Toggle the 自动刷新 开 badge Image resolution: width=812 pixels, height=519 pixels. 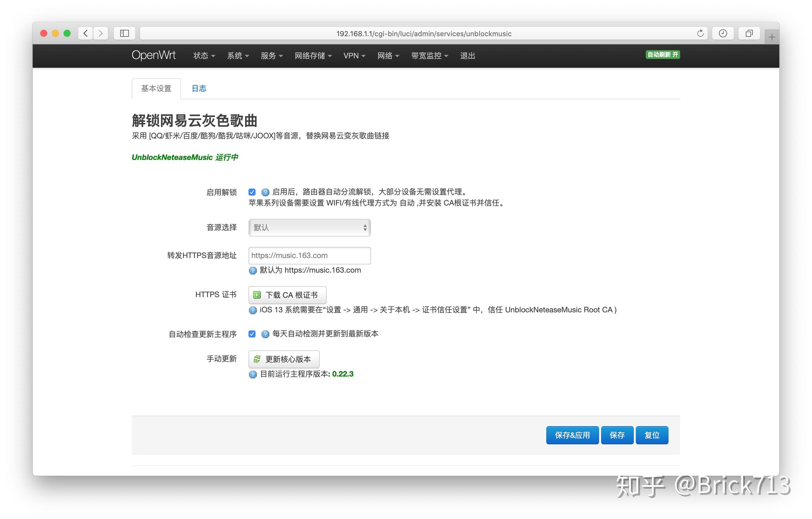click(662, 55)
